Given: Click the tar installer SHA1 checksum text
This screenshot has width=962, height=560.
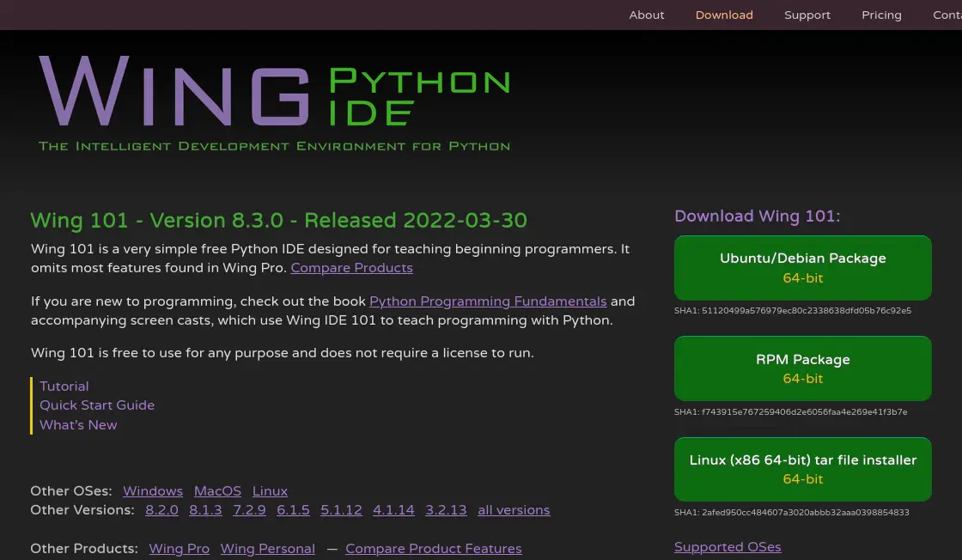Looking at the screenshot, I should (x=791, y=513).
